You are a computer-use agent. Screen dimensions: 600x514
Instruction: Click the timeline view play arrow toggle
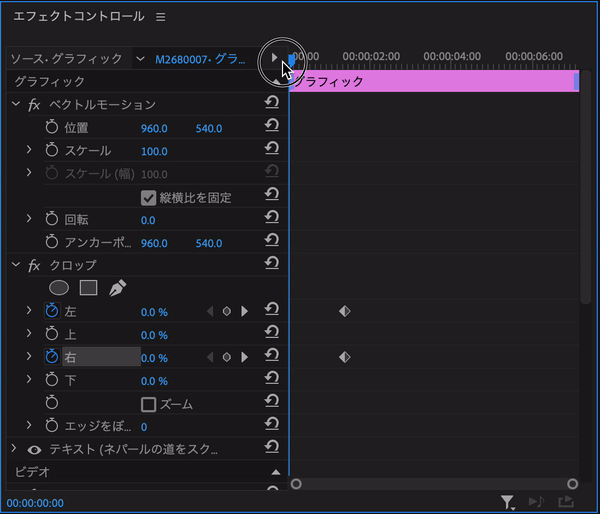[274, 58]
